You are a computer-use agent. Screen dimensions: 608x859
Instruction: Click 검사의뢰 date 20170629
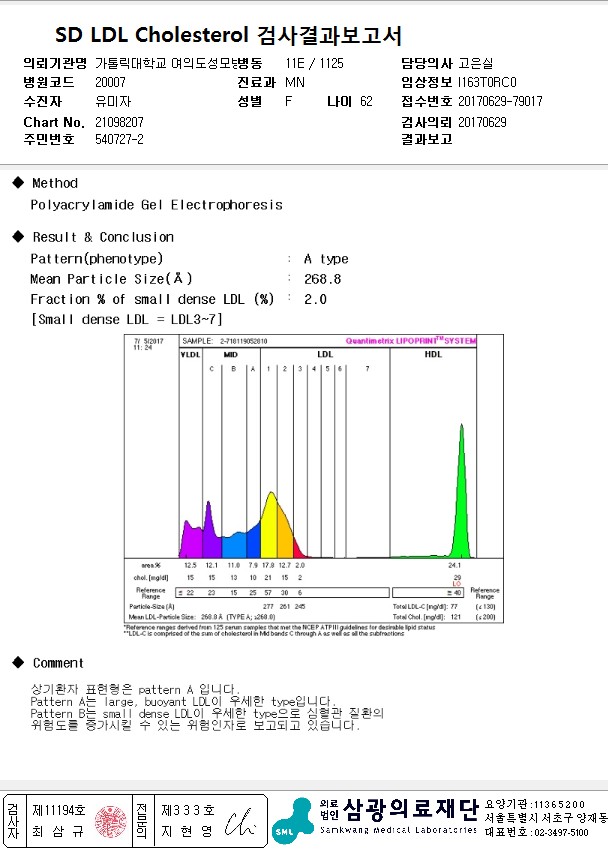tap(482, 122)
